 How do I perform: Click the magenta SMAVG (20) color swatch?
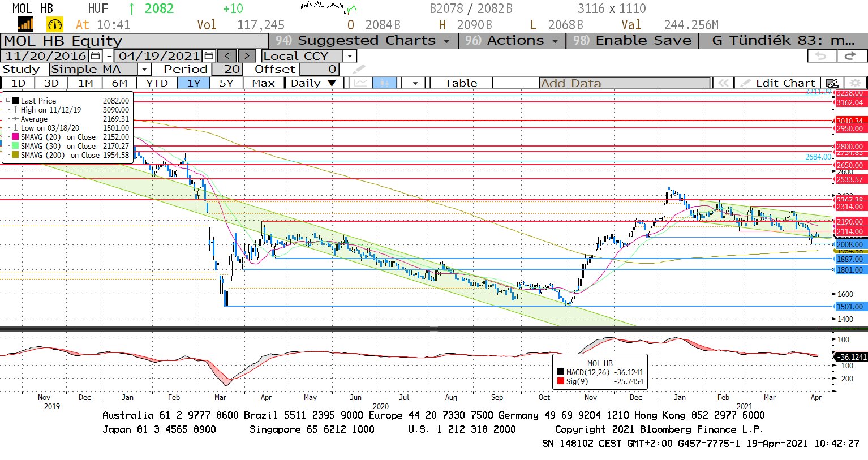tap(15, 137)
